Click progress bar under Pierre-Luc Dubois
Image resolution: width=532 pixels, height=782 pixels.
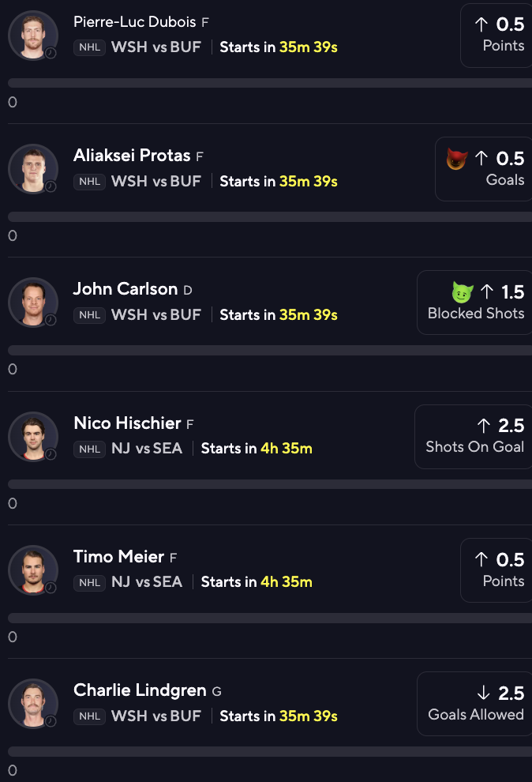coord(268,83)
